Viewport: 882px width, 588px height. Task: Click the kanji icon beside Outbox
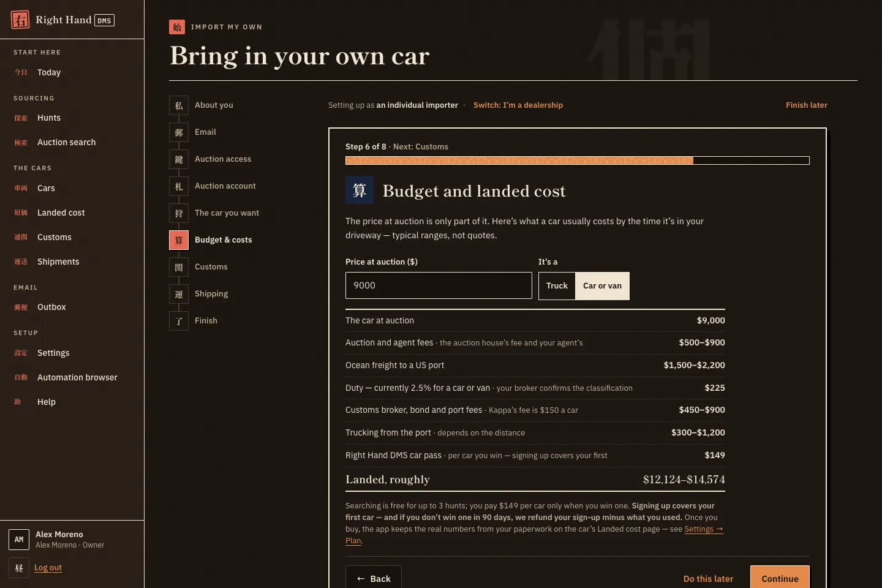click(21, 307)
